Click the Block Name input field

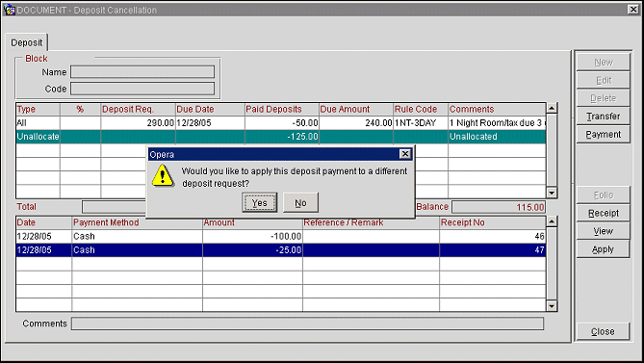pyautogui.click(x=142, y=72)
